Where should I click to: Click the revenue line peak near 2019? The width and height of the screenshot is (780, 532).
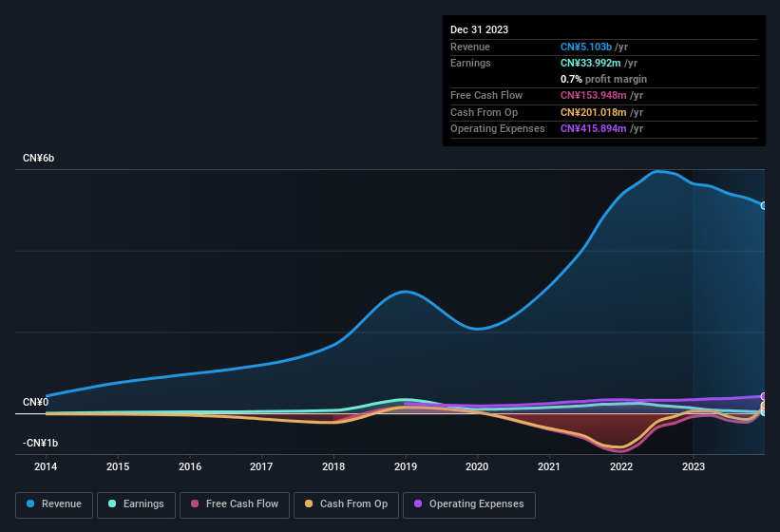(406, 292)
